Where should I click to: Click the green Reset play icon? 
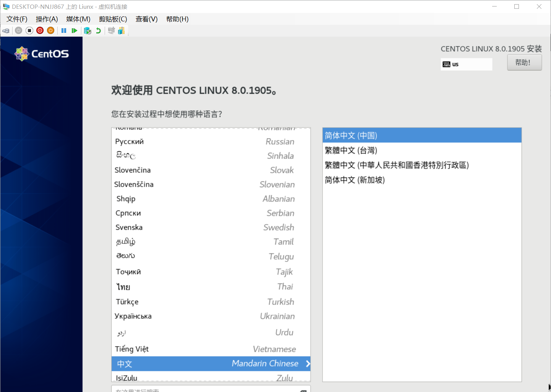click(75, 31)
